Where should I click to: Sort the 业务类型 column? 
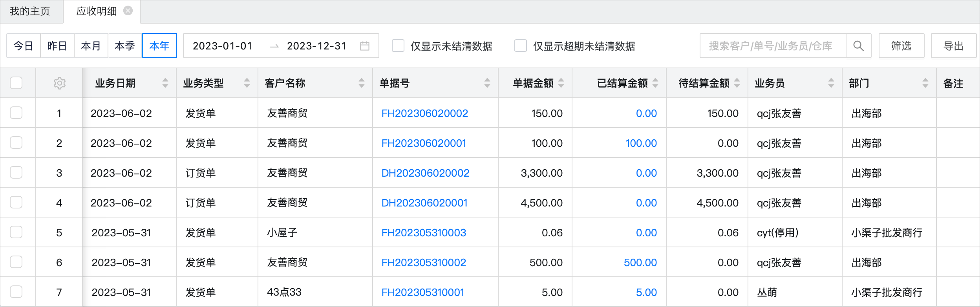tap(247, 83)
